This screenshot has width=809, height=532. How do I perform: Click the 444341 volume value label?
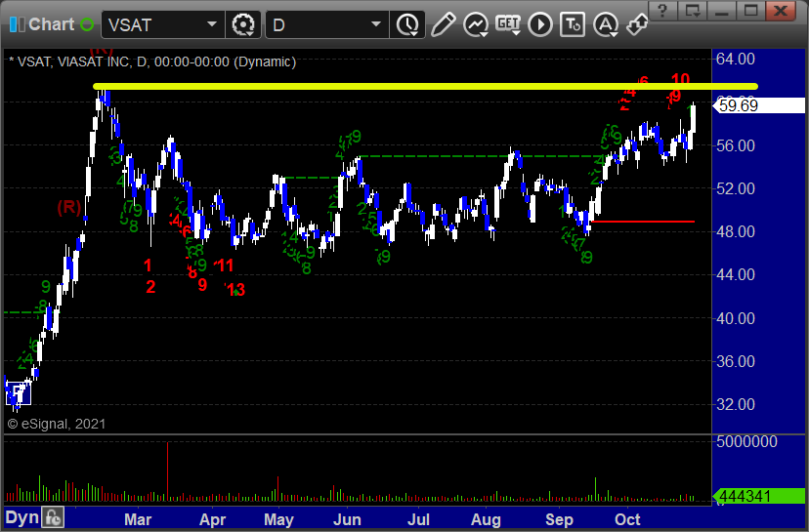click(758, 496)
